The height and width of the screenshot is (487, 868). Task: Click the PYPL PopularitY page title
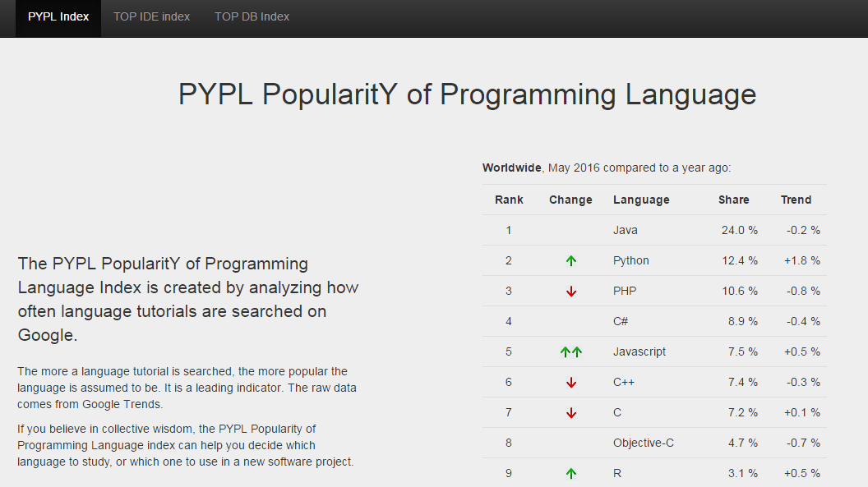[x=467, y=94]
